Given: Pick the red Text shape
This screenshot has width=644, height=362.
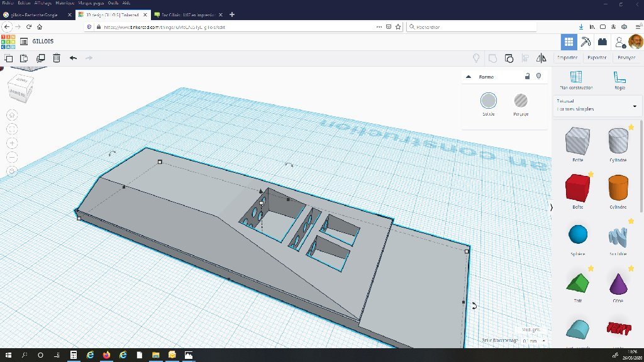Looking at the screenshot, I should point(619,328).
